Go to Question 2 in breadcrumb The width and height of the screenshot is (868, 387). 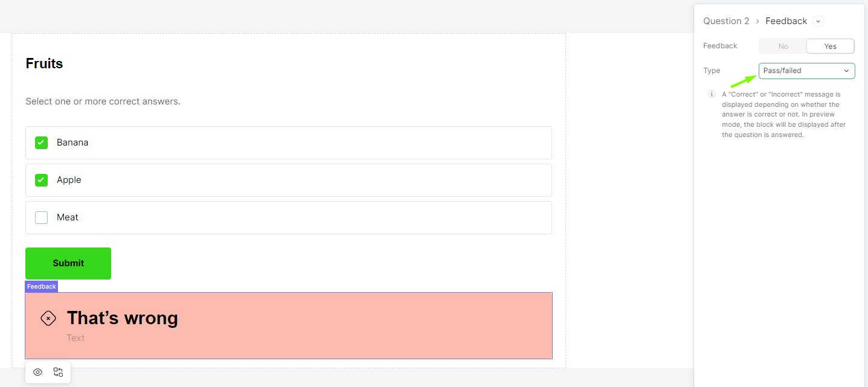pyautogui.click(x=726, y=21)
